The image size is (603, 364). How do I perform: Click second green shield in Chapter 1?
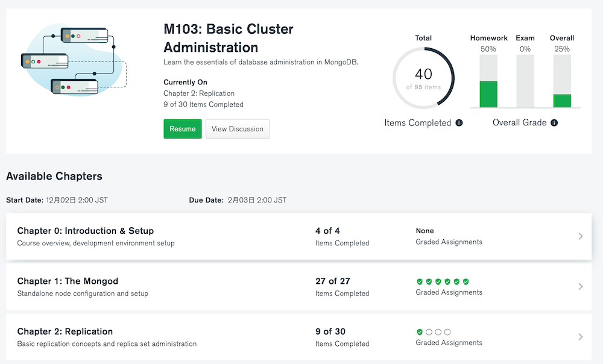[x=429, y=282]
